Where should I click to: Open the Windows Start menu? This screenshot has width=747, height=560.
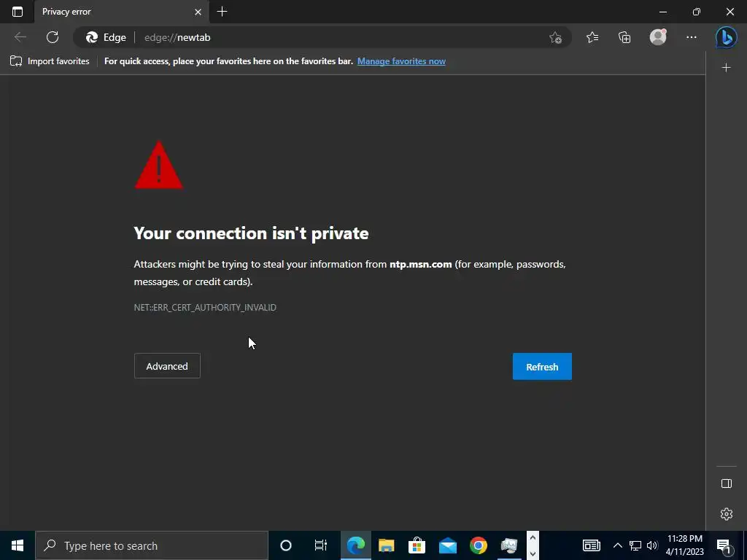(18, 545)
